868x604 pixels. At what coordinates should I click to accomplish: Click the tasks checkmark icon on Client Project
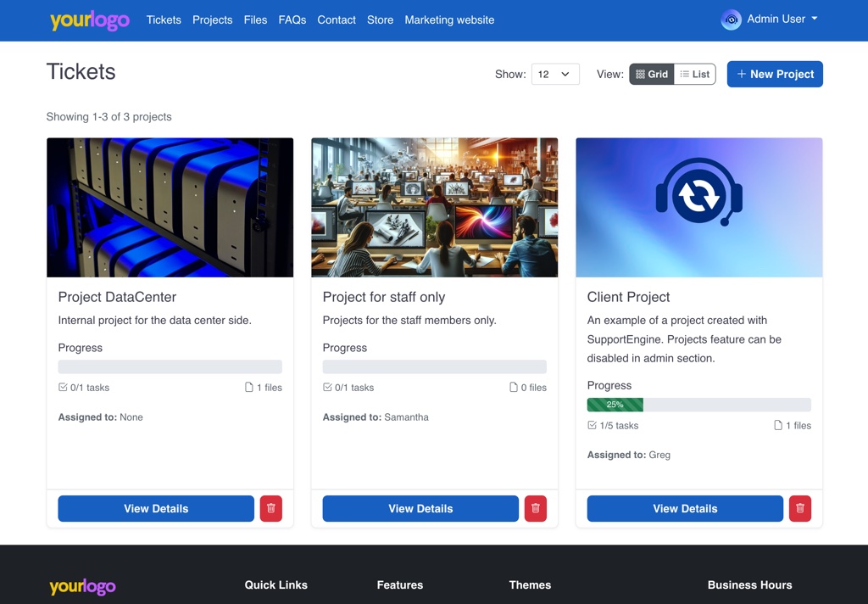coord(592,426)
